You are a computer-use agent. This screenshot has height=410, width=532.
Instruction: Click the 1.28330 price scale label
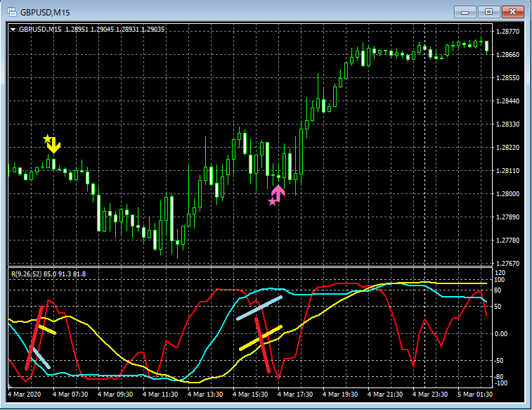click(507, 124)
